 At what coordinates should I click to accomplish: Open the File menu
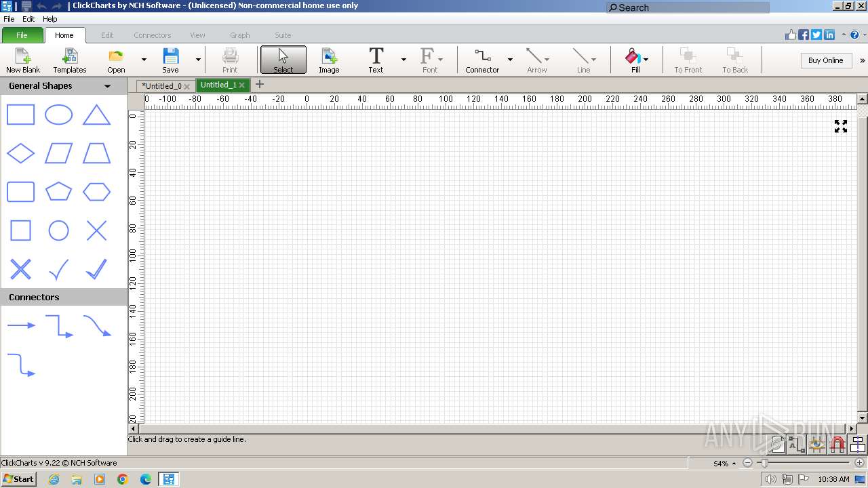tap(9, 19)
